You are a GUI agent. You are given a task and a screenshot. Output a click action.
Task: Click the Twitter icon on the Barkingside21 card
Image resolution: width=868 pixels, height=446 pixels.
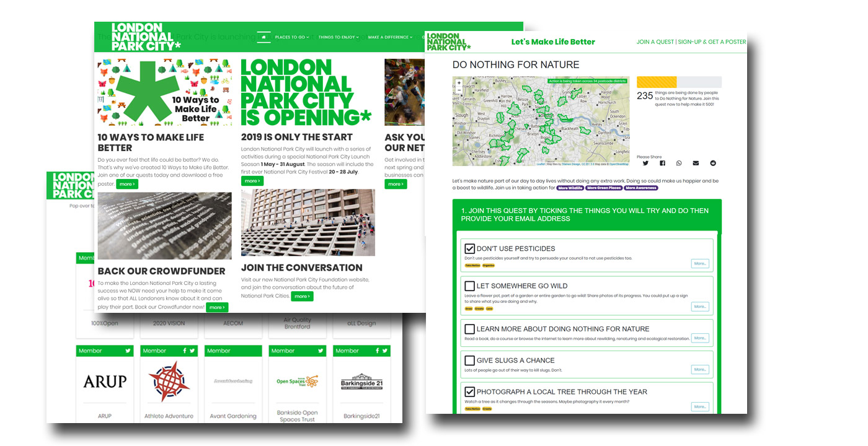tap(385, 351)
